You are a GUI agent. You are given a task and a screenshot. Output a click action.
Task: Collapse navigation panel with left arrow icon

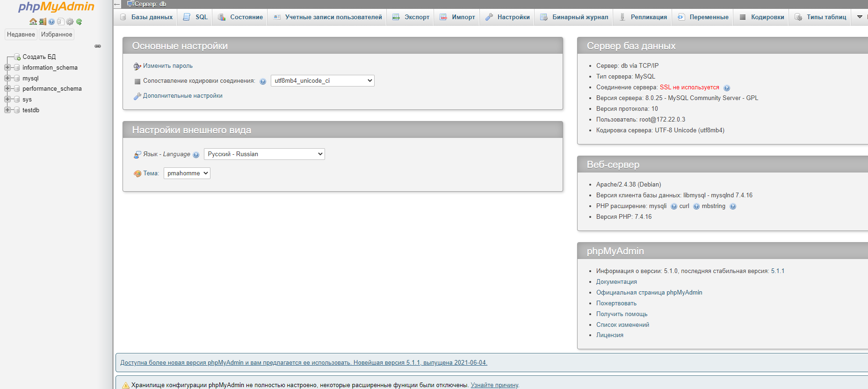click(117, 4)
